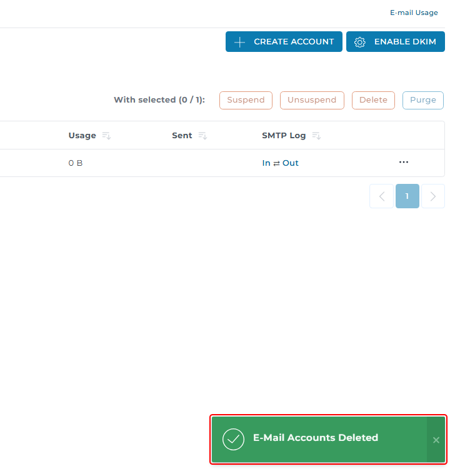Suspend the selected email accounts
The width and height of the screenshot is (450, 476).
pyautogui.click(x=246, y=100)
